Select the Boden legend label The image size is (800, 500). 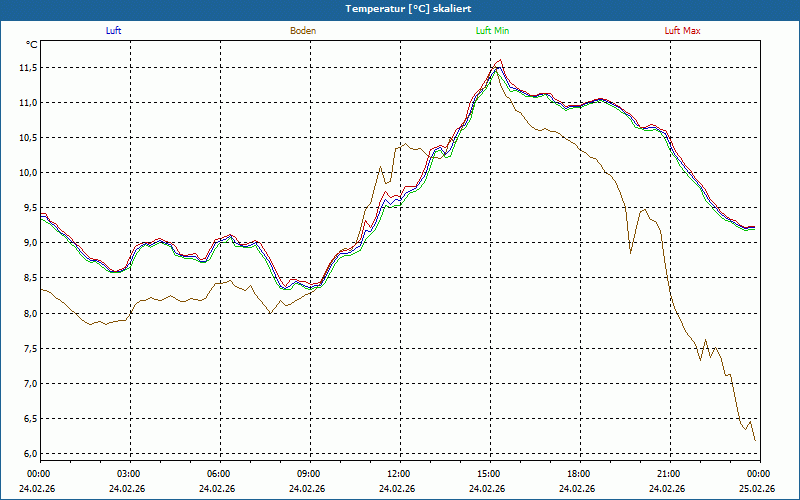[303, 30]
